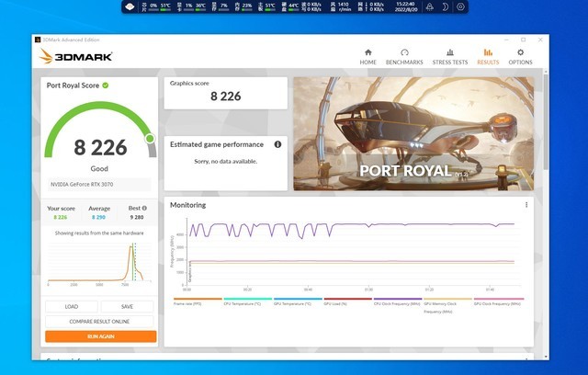Viewport: 588px width, 375px height.
Task: Click the eye logo in monitor widget
Action: pyautogui.click(x=130, y=6)
